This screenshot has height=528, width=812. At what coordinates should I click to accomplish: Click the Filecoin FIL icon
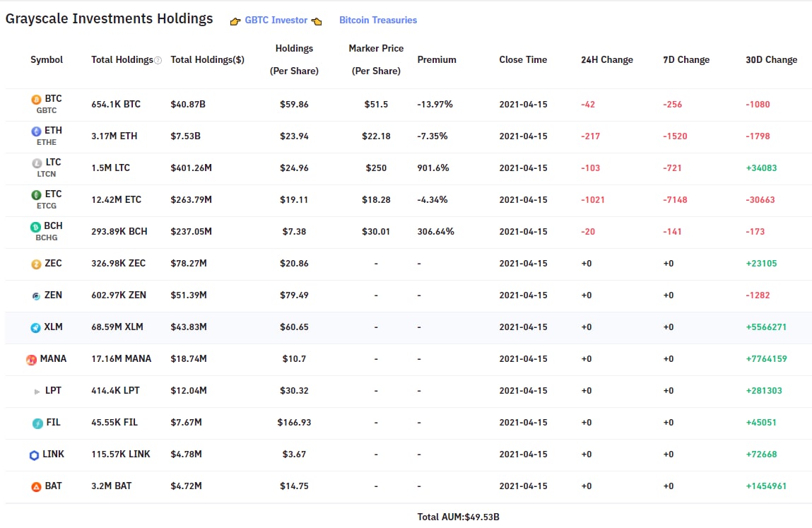pyautogui.click(x=37, y=423)
